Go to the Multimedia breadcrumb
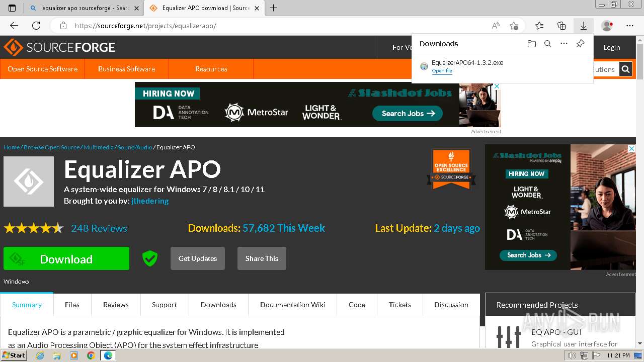Viewport: 644px width, 362px height. [x=99, y=147]
